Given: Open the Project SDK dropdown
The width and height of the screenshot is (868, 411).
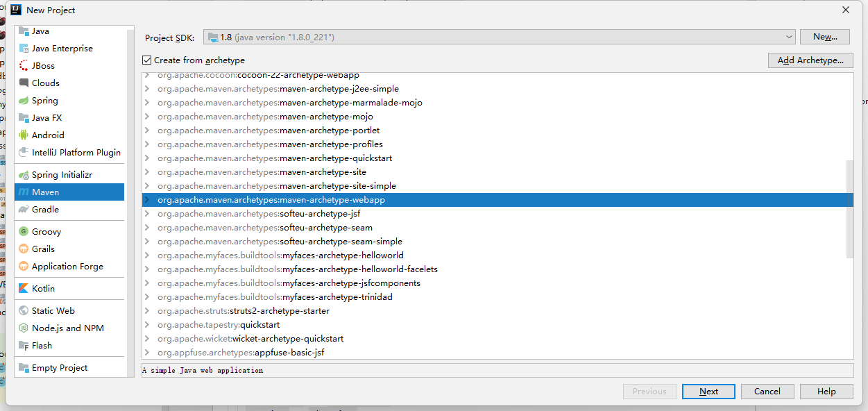Looking at the screenshot, I should click(x=790, y=37).
